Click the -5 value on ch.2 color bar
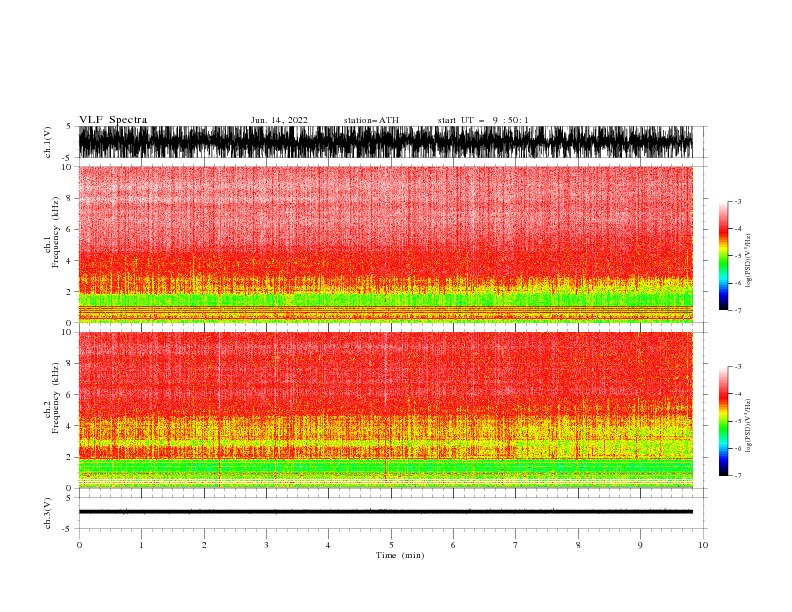 tap(737, 421)
